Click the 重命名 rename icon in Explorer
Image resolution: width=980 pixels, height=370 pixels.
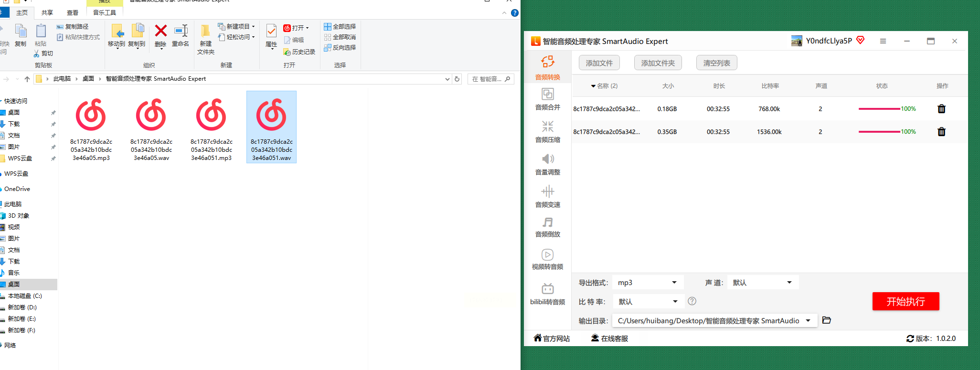(x=181, y=36)
